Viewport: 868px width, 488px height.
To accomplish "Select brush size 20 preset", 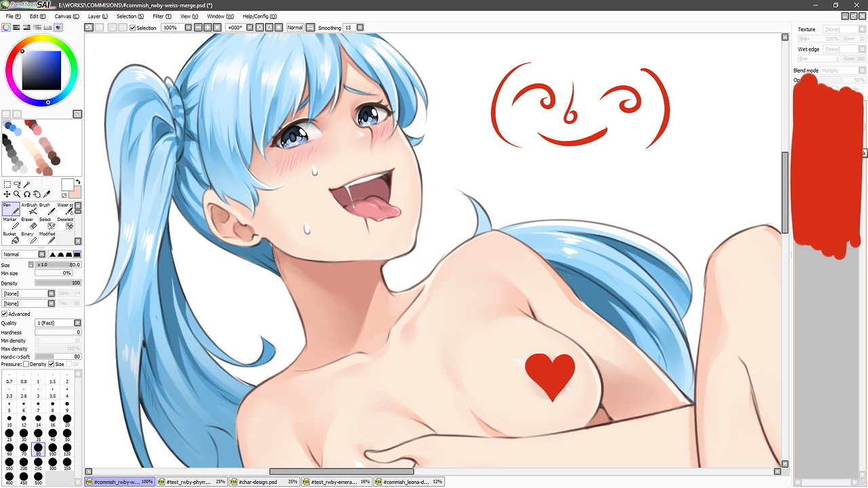I will point(67,419).
